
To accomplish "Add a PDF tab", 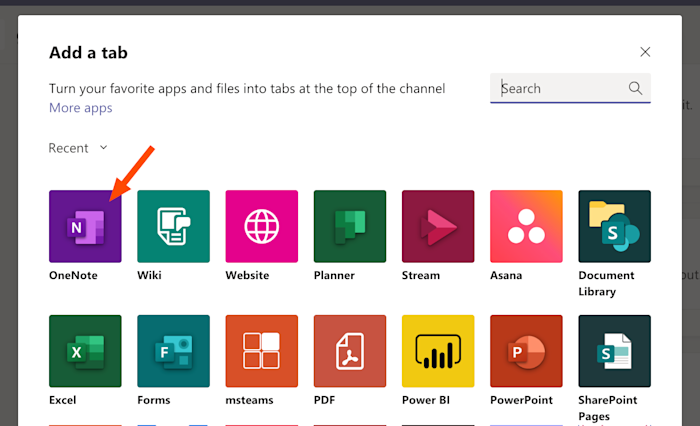I will (x=350, y=351).
